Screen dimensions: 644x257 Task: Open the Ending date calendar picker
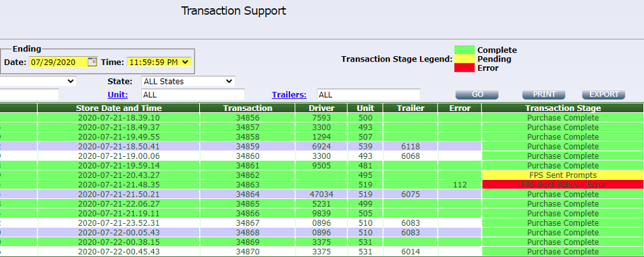92,62
